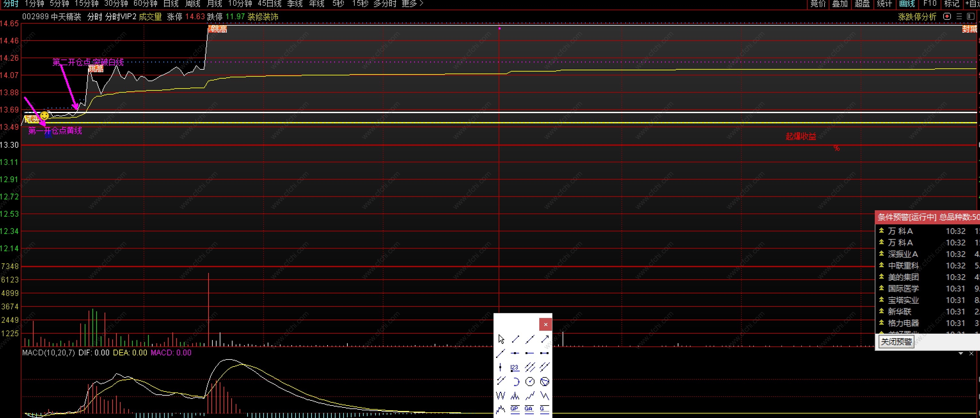
Task: Expand the 更多 periods menu
Action: point(412,4)
